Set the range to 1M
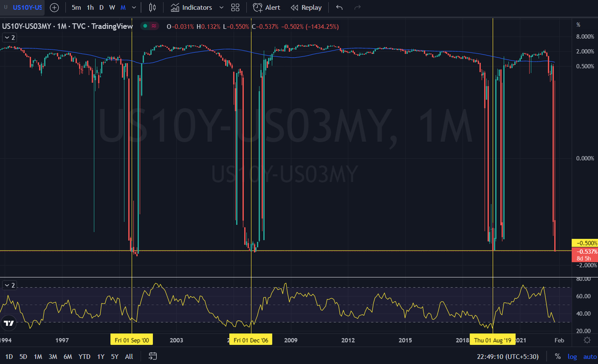598x364 pixels. tap(38, 357)
